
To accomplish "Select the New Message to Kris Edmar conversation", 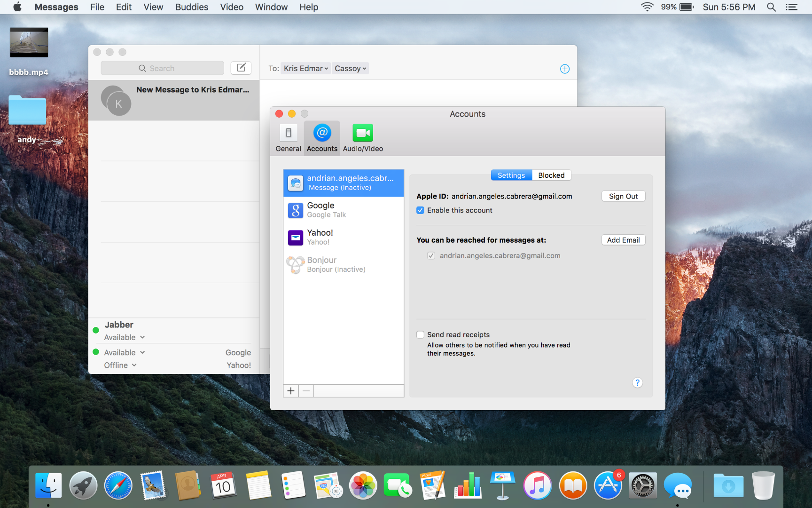I will (174, 100).
